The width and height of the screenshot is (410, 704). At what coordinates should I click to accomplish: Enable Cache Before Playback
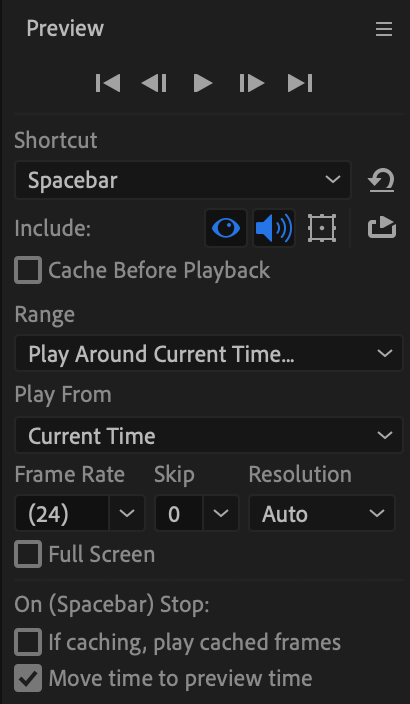click(x=28, y=270)
